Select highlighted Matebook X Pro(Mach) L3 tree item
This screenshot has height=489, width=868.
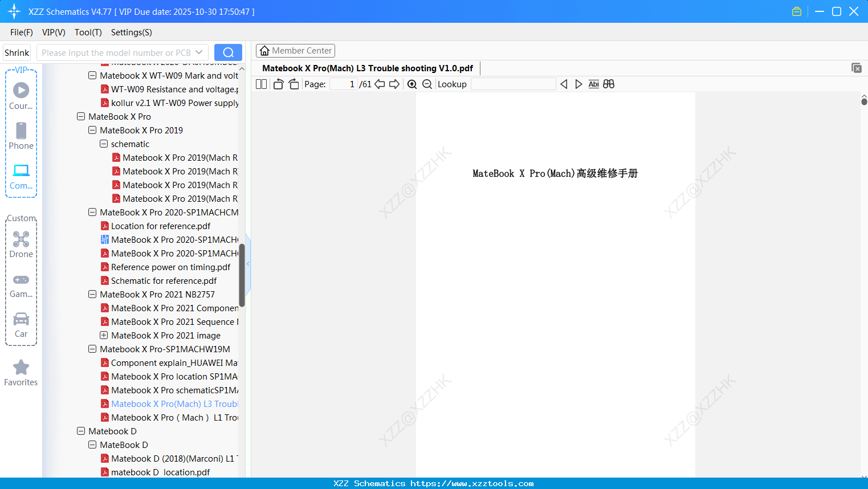pyautogui.click(x=170, y=404)
